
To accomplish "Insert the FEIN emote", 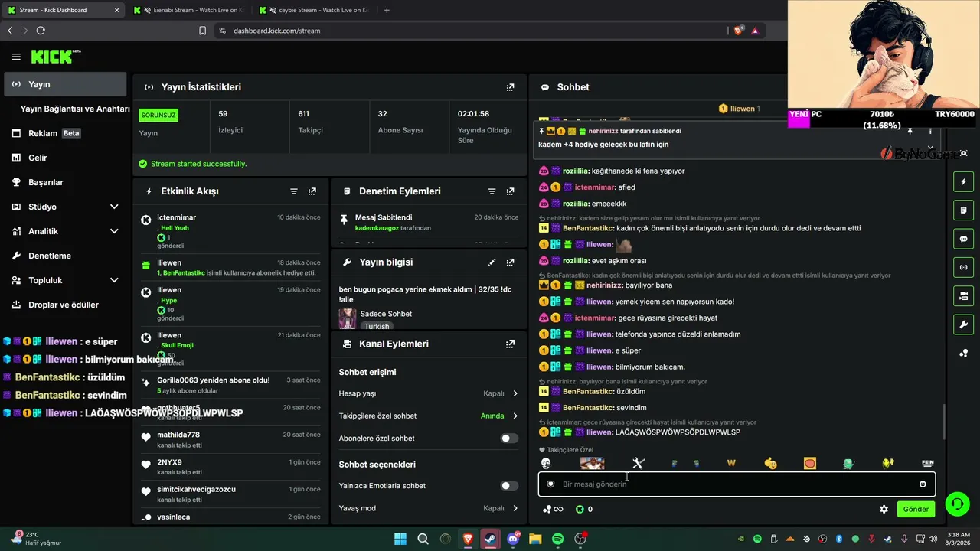I will click(x=927, y=463).
